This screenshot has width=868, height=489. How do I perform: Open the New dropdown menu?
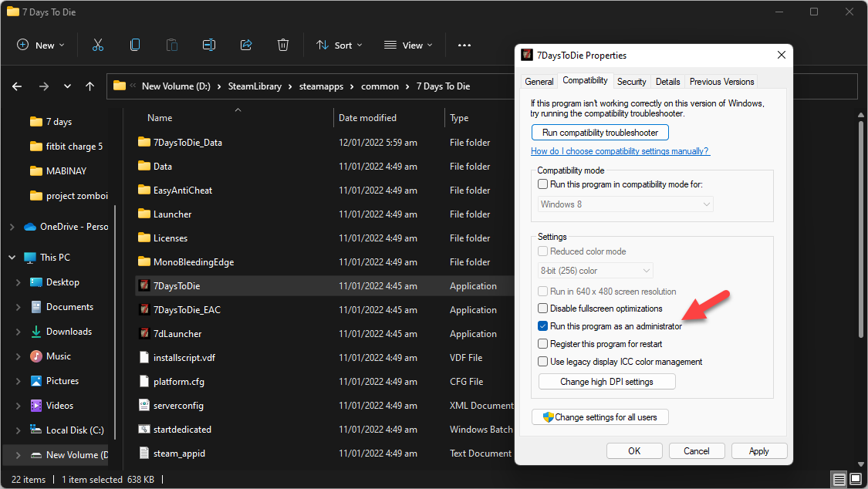click(x=41, y=46)
